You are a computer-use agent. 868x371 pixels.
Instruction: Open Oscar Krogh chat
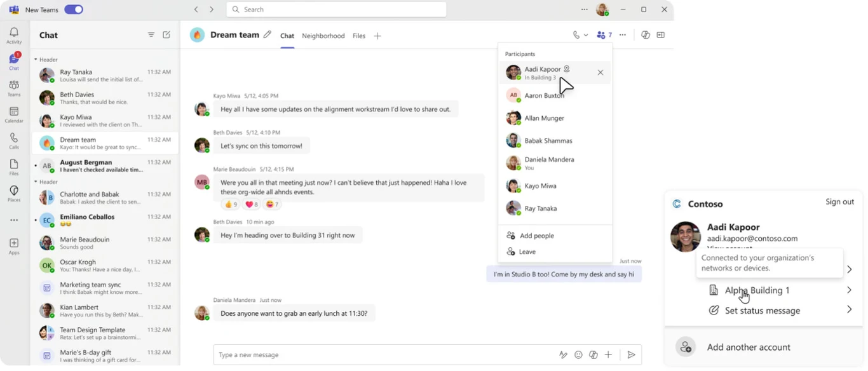pos(105,266)
